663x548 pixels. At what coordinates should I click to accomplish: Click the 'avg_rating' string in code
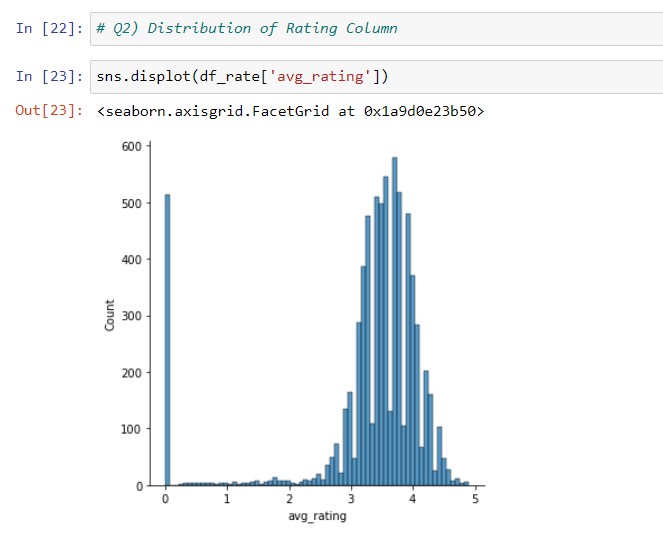[x=319, y=77]
